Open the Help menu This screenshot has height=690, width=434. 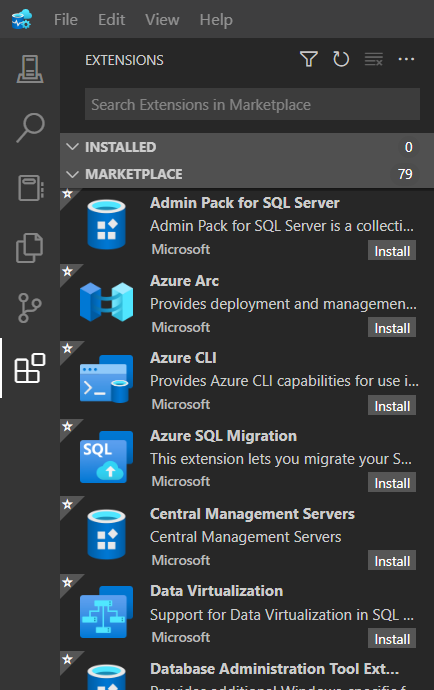[x=216, y=19]
